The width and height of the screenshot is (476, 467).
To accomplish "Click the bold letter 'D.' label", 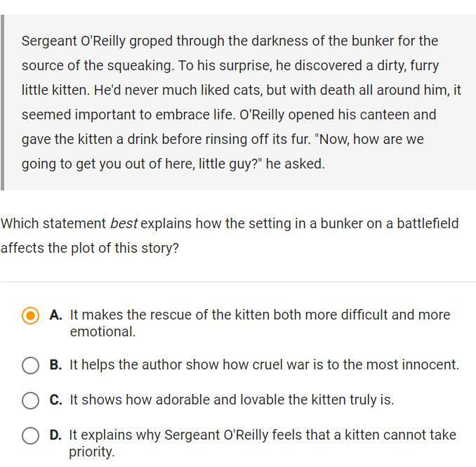I will pos(55,435).
